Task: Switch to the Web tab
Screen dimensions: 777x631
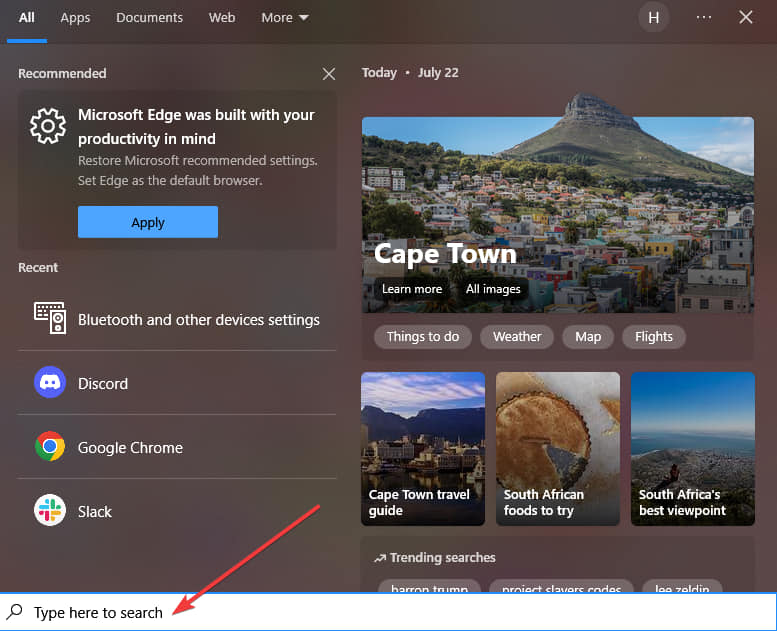Action: point(222,18)
